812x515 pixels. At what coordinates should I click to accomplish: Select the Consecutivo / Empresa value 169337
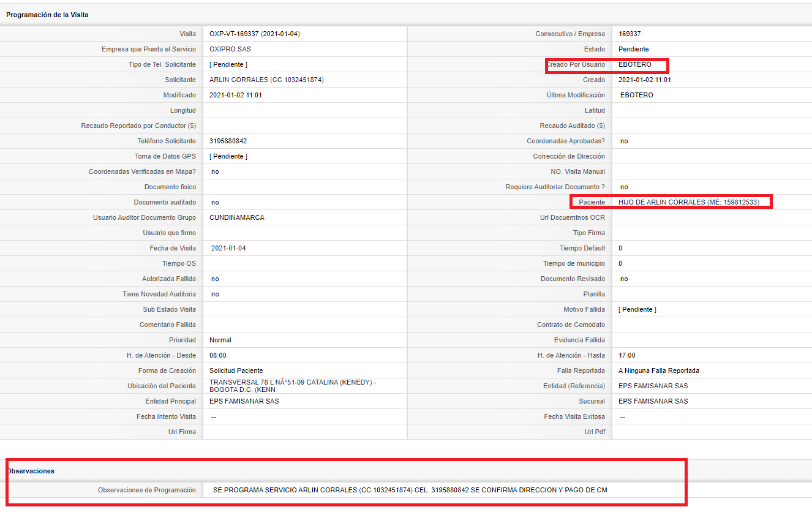(630, 34)
